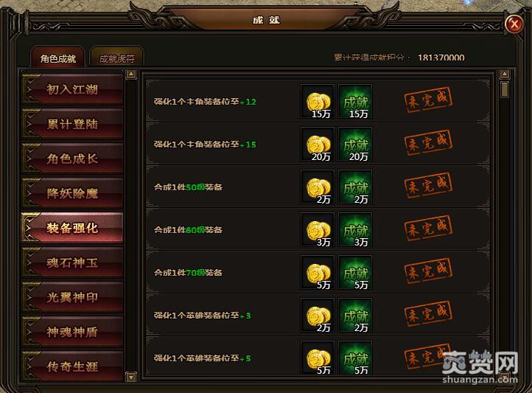532x393 pixels.
Task: Click green 成就 15万 reward icon
Action: (x=355, y=102)
